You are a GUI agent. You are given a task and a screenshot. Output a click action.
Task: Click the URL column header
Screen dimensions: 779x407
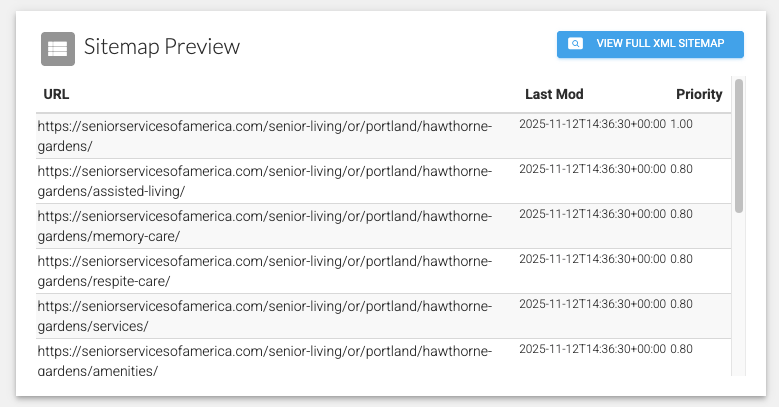pos(56,94)
